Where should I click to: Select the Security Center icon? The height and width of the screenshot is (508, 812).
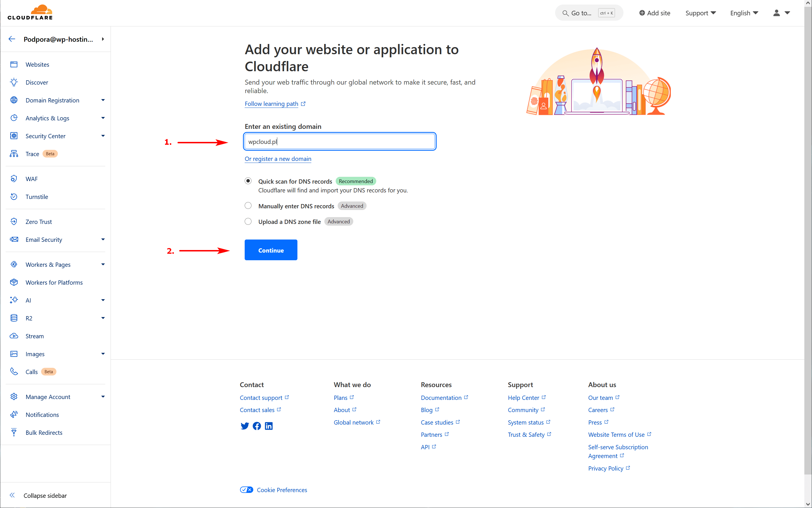(x=14, y=135)
